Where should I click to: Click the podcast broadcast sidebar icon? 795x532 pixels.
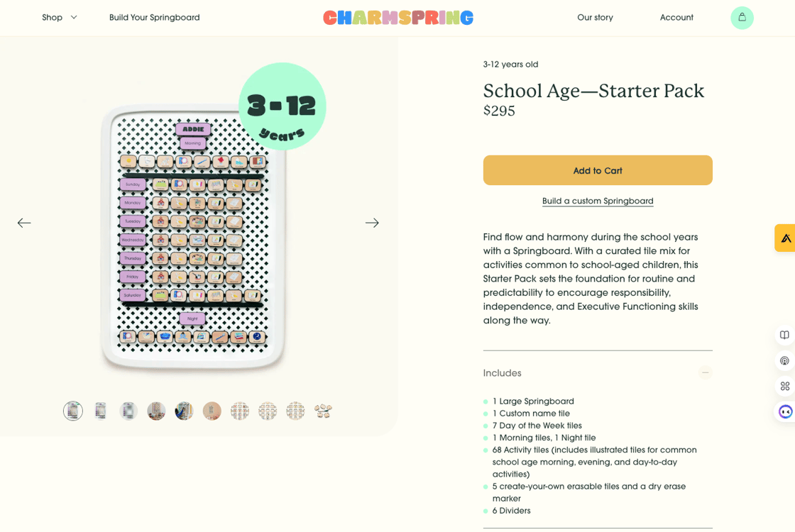(x=784, y=361)
